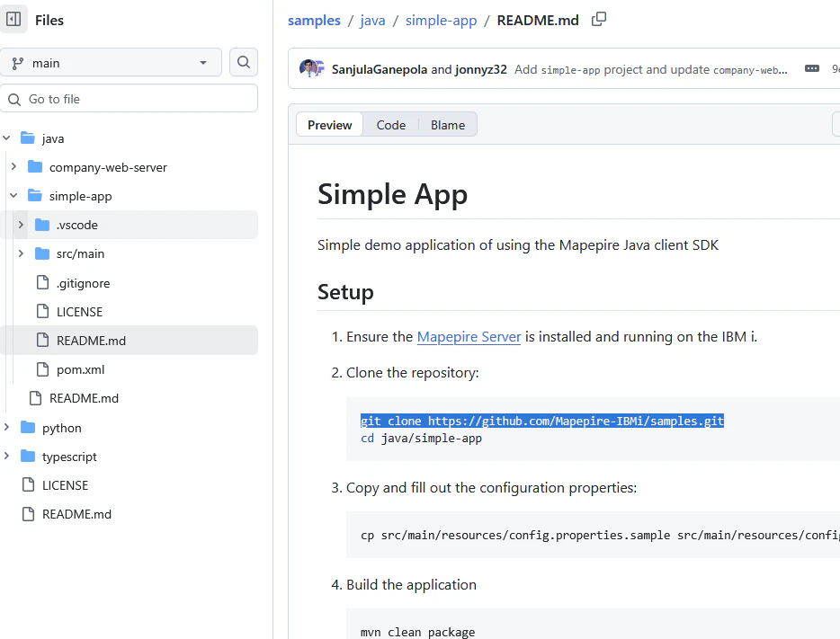Image resolution: width=840 pixels, height=639 pixels.
Task: Click the .gitignore file icon
Action: point(42,282)
